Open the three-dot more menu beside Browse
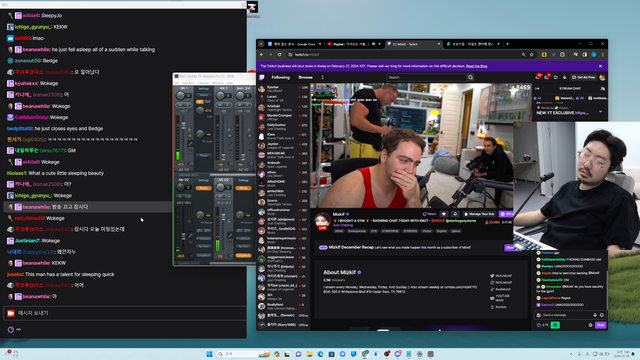 pyautogui.click(x=322, y=77)
